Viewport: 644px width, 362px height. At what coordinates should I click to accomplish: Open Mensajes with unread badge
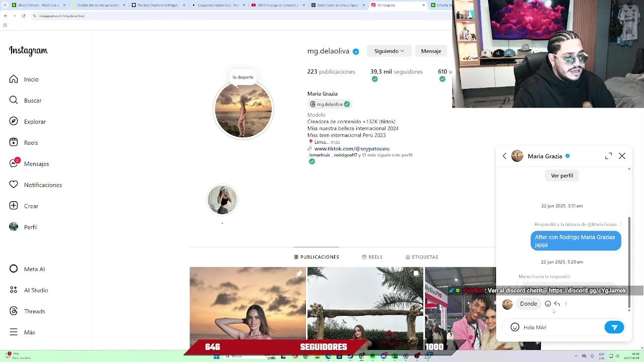point(29,164)
